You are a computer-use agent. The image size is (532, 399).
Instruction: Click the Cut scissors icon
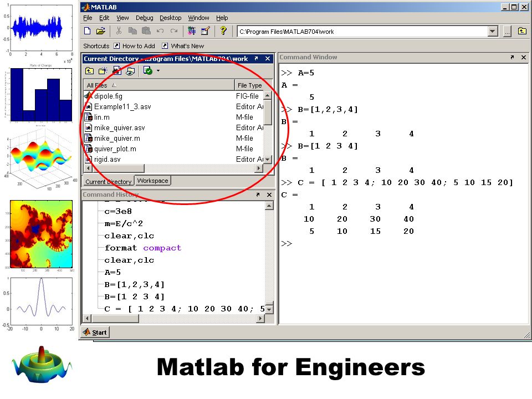coord(119,31)
